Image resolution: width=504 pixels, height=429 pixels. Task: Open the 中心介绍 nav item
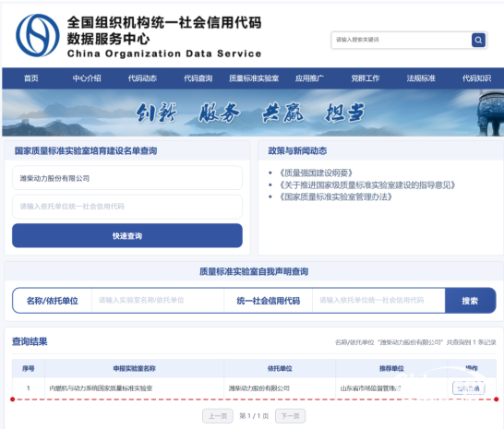[x=87, y=78]
